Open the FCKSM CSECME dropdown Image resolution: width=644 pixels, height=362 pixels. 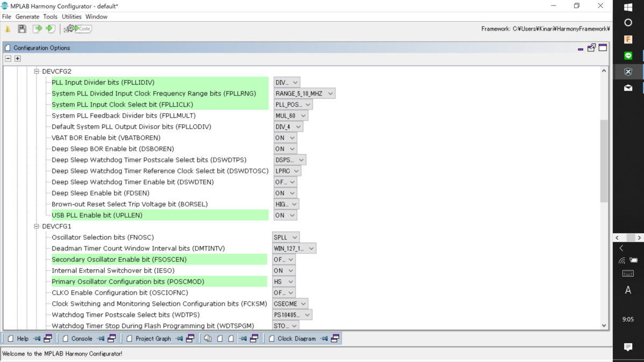(x=290, y=304)
